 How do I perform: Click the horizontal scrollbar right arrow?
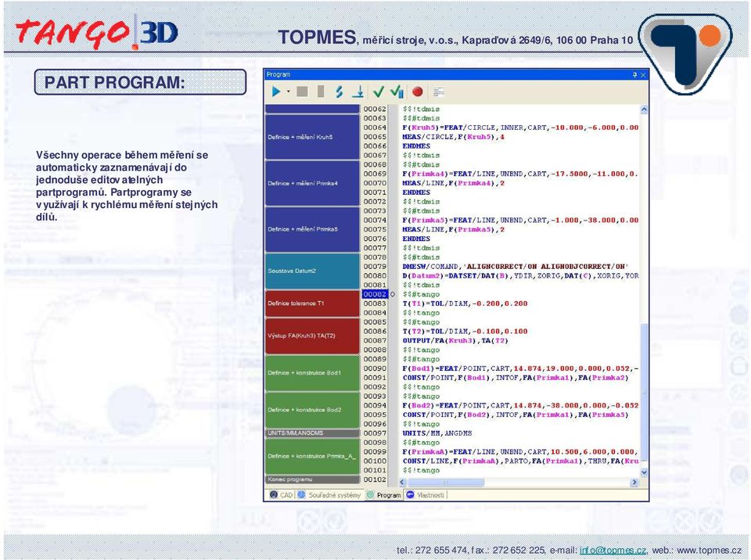[634, 483]
